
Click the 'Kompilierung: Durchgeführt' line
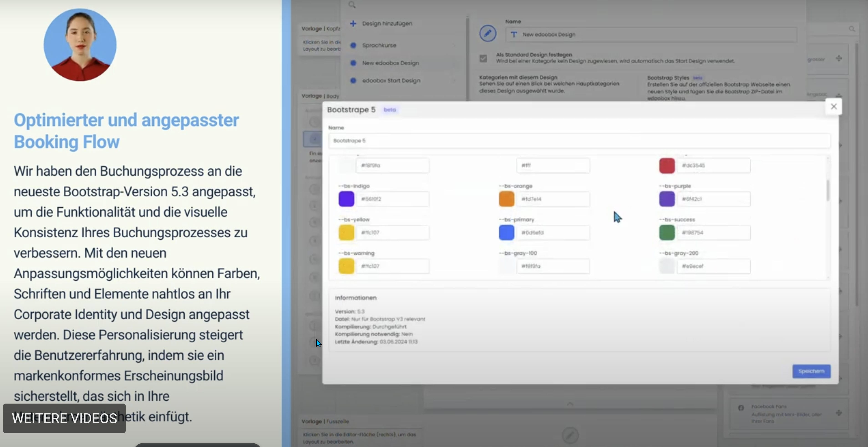click(x=371, y=326)
